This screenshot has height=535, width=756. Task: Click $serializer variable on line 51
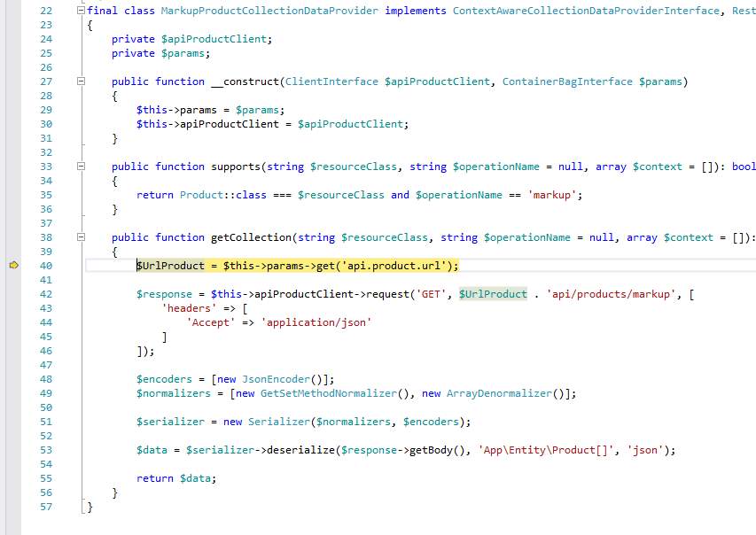click(171, 422)
